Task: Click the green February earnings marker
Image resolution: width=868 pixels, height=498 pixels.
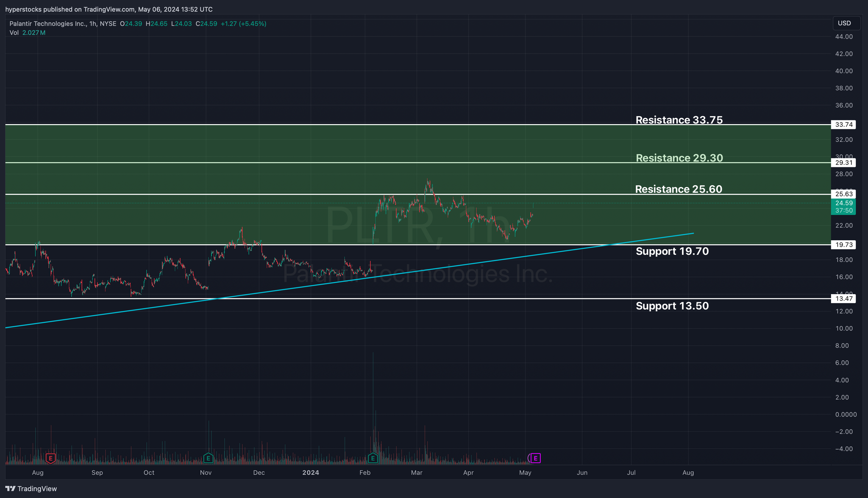Action: click(x=373, y=458)
